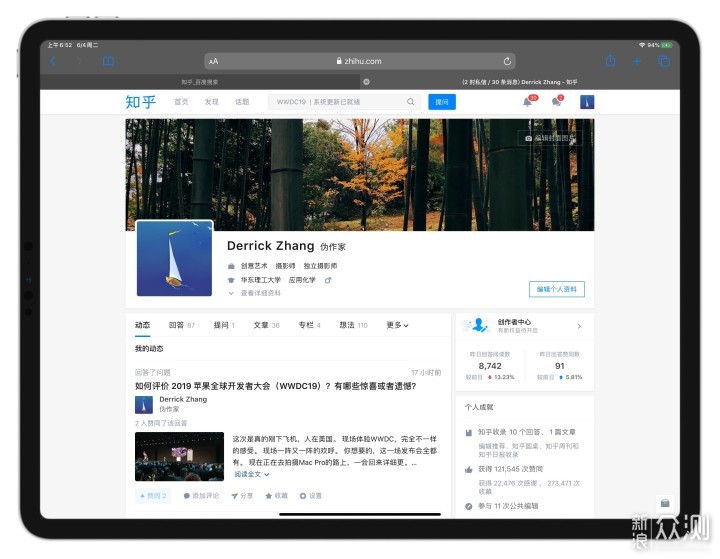
Task: Click the floating button at page corner
Action: coord(664,503)
